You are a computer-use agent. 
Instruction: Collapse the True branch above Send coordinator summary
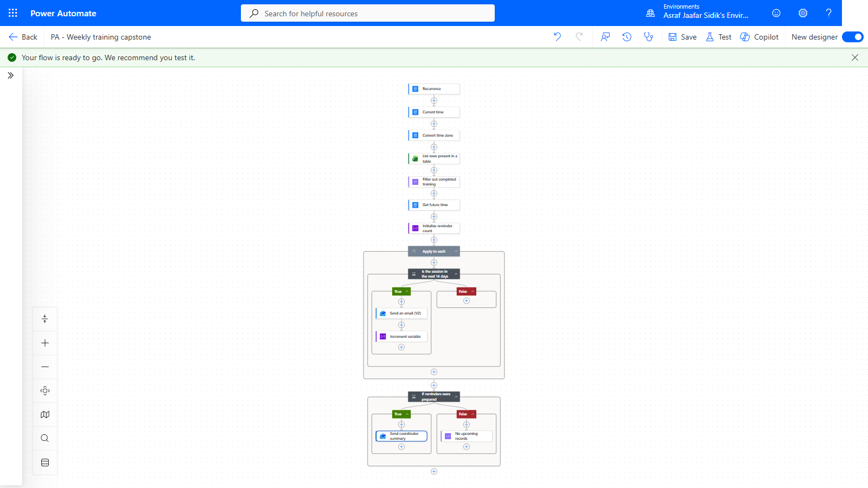[407, 414]
